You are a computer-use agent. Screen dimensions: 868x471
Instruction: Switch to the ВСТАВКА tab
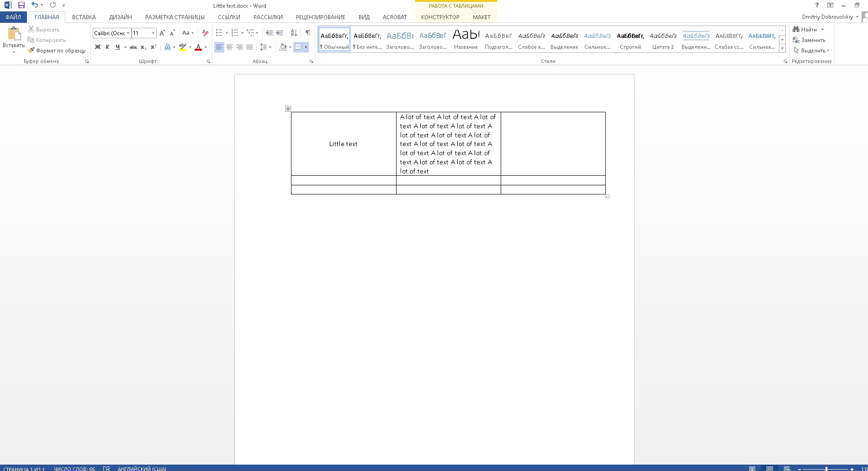(84, 17)
